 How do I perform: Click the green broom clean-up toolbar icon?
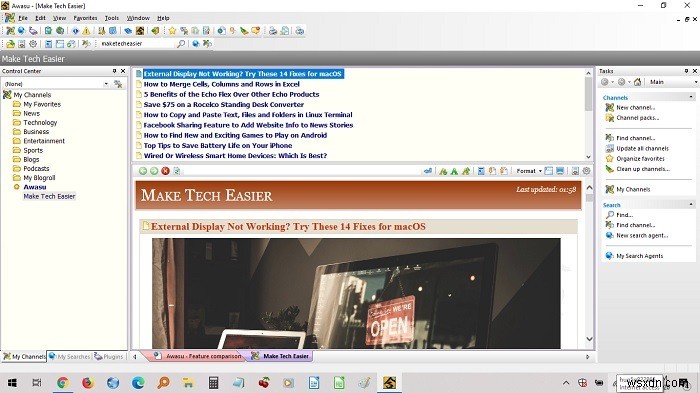coord(244,31)
